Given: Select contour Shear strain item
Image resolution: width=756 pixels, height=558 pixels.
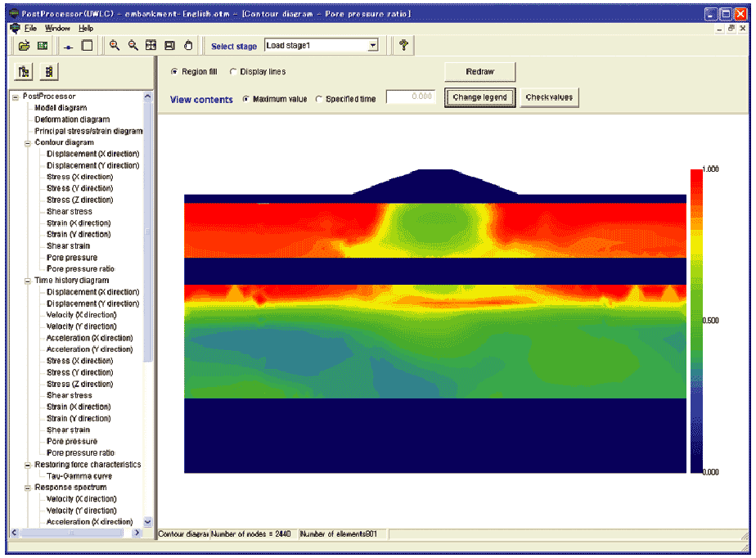Looking at the screenshot, I should coord(68,246).
